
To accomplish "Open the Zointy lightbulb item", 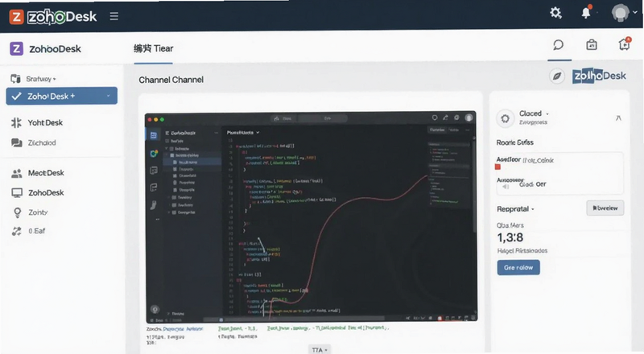I will (30, 212).
